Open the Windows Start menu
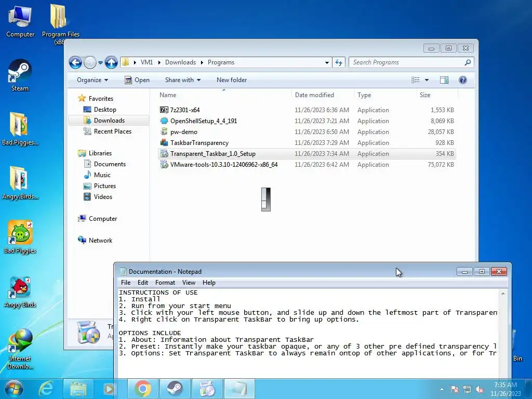This screenshot has height=399, width=532. pyautogui.click(x=14, y=389)
